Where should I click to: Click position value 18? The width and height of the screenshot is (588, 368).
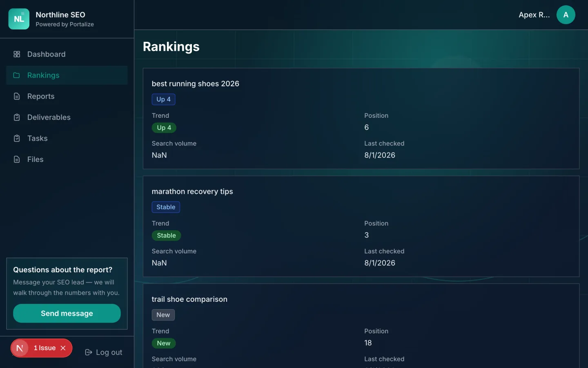pos(368,343)
